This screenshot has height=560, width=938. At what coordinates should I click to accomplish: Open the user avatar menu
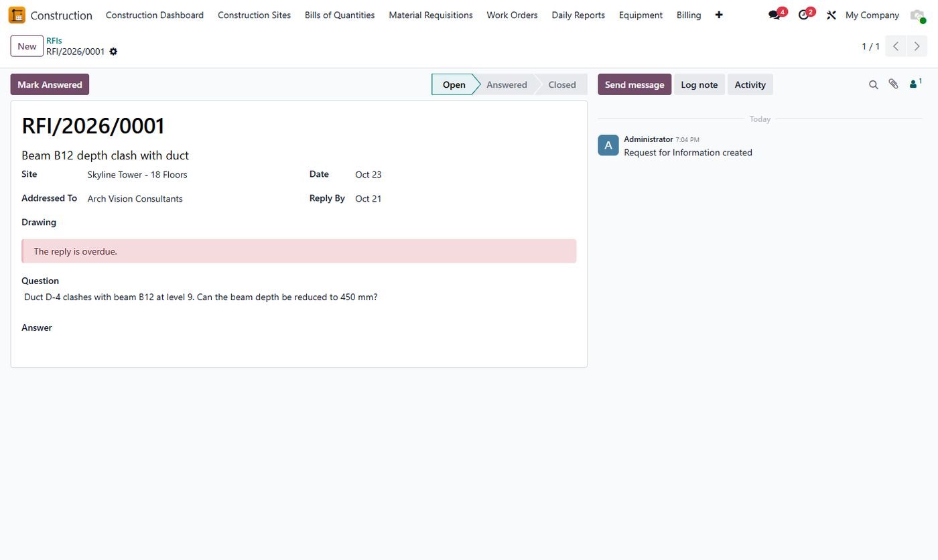tap(917, 15)
